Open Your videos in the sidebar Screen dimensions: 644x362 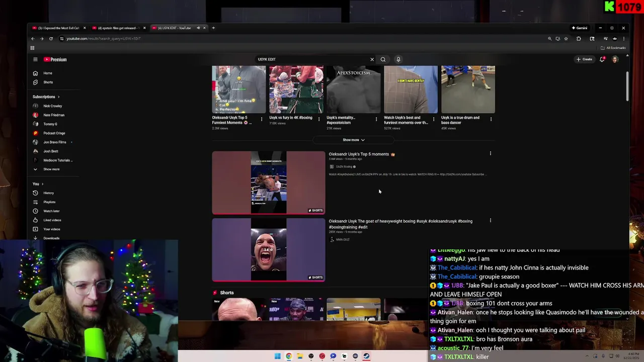[x=51, y=229]
